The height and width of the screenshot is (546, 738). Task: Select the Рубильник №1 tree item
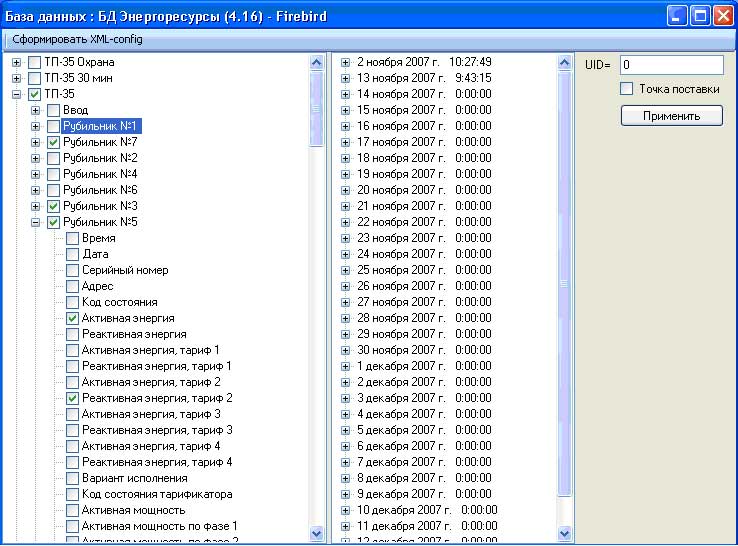(x=100, y=126)
